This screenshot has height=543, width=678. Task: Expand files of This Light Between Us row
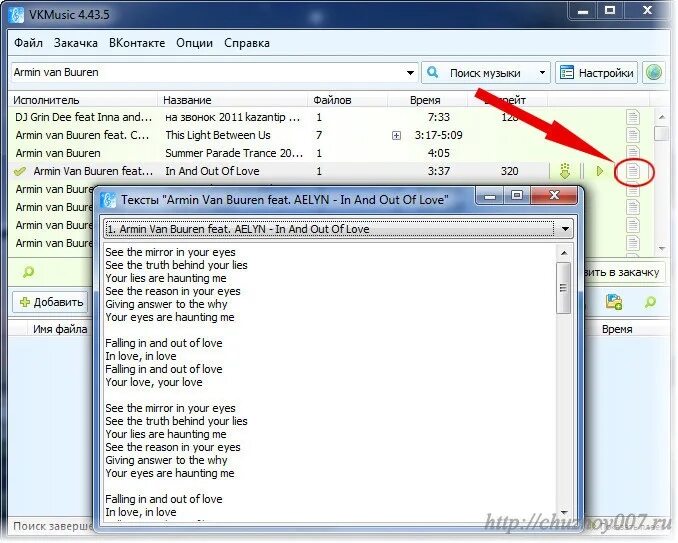pos(396,136)
